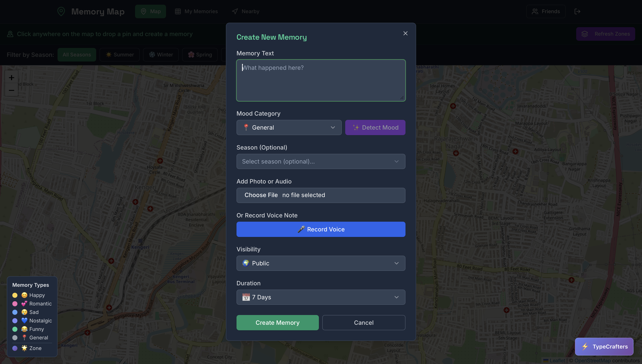The width and height of the screenshot is (642, 364).
Task: Expand the Select season dropdown
Action: [321, 161]
